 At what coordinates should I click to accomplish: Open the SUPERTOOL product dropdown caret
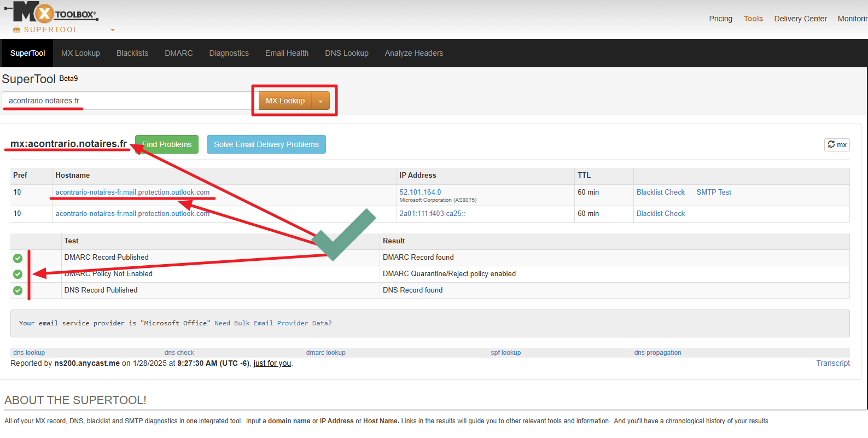tap(113, 30)
